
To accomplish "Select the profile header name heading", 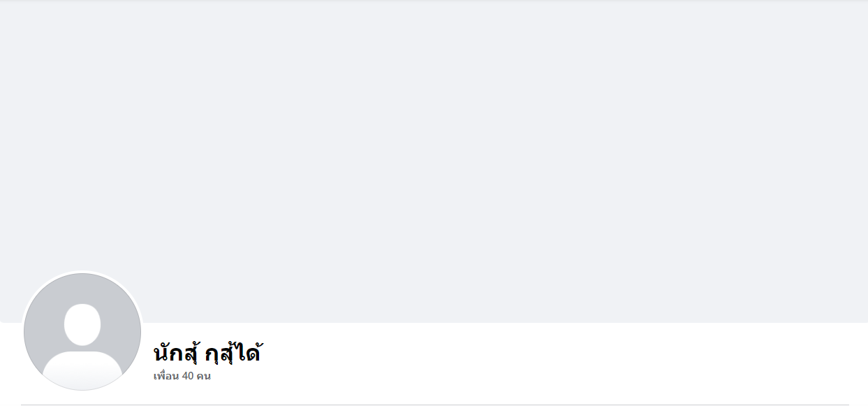I will [207, 354].
